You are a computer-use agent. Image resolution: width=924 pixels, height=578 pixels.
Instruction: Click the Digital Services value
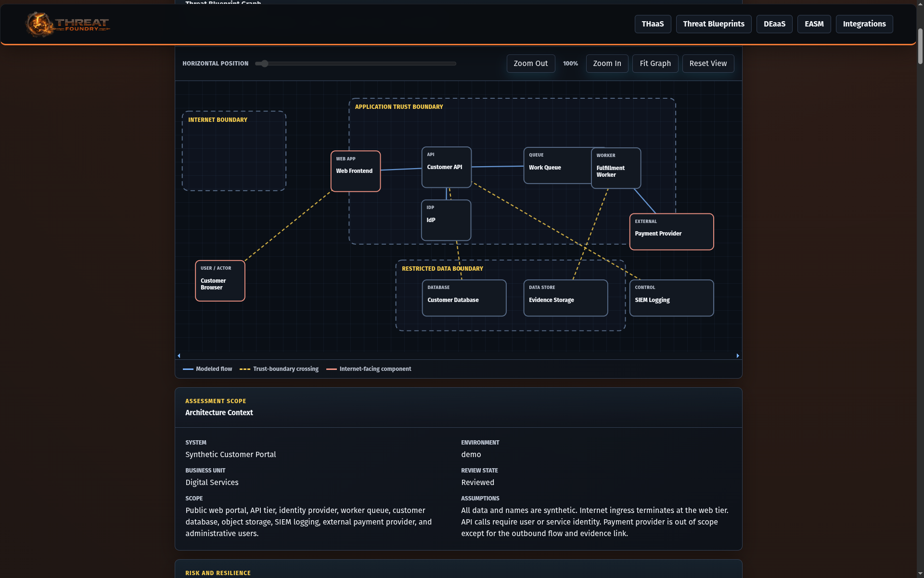pos(212,483)
